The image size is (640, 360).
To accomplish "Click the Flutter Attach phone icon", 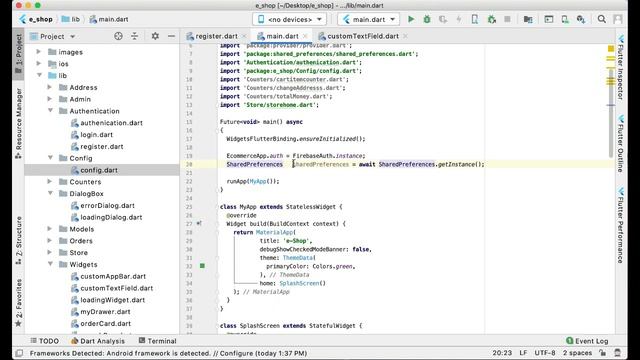I will [x=475, y=19].
